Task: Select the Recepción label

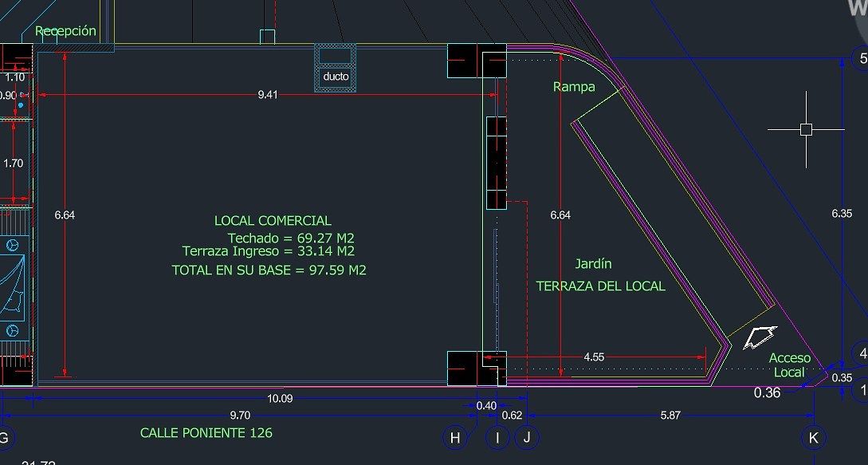Action: point(65,31)
